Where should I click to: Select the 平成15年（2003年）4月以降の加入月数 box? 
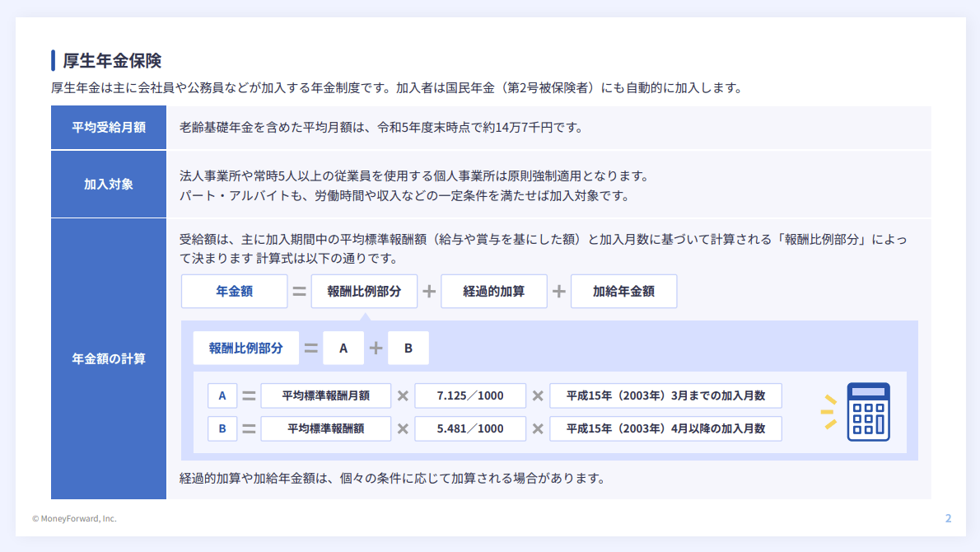[x=665, y=428]
